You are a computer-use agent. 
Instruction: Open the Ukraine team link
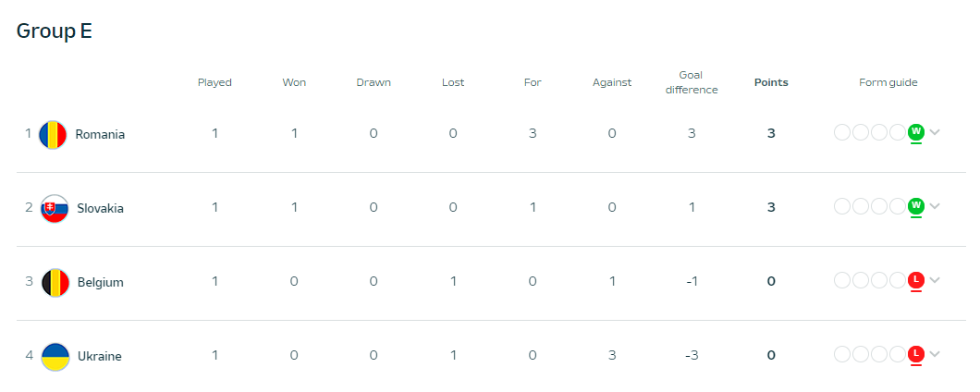click(x=99, y=356)
